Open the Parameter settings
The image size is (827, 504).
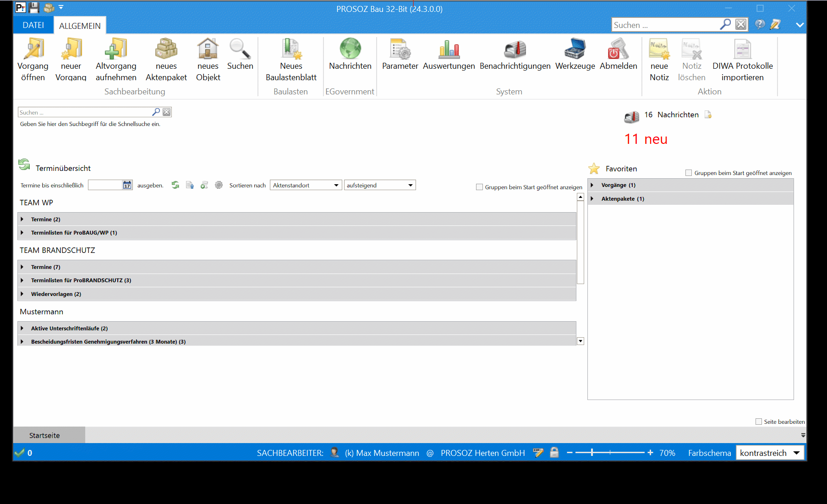pyautogui.click(x=400, y=55)
